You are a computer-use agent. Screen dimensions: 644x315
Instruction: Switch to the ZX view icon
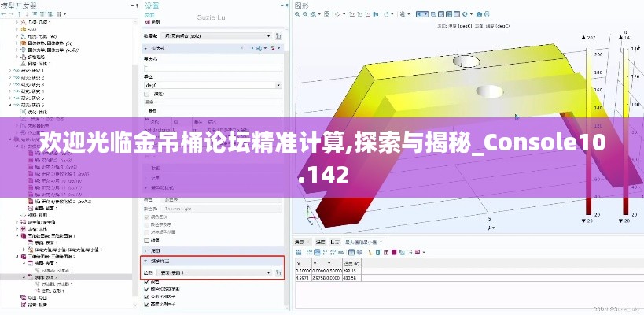[x=368, y=14]
